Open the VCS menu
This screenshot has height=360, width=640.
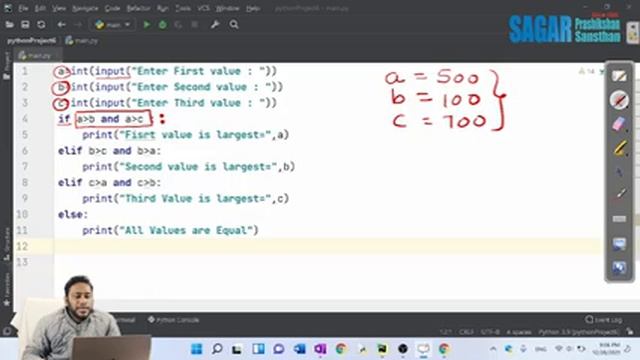point(203,8)
